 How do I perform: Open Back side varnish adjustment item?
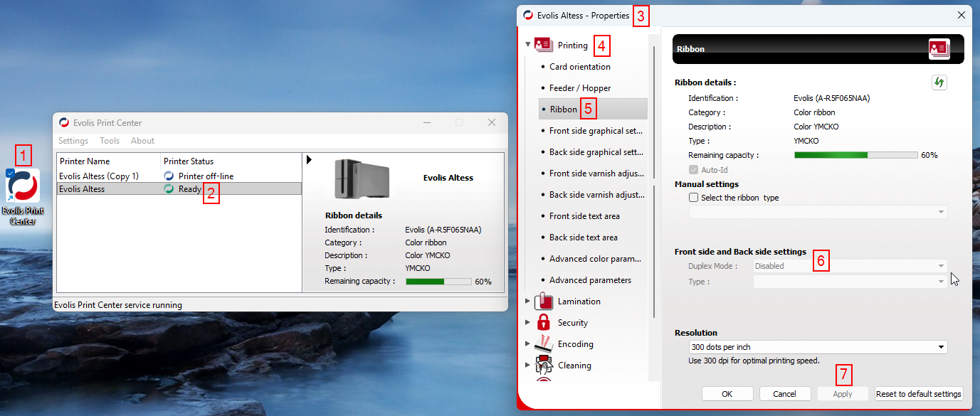coord(596,195)
